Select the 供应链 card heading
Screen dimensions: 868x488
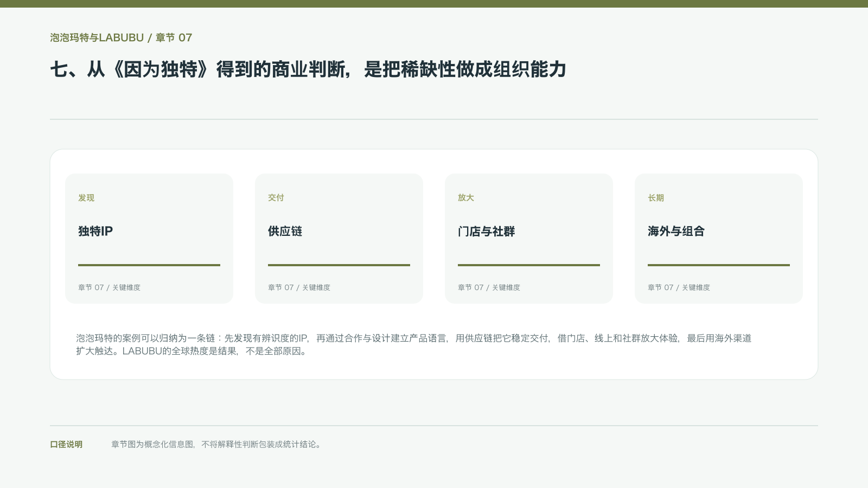coord(285,231)
